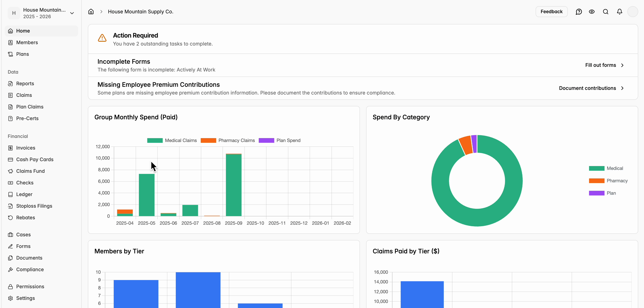
Task: Click the Stoploss Filings icon
Action: coord(10,206)
